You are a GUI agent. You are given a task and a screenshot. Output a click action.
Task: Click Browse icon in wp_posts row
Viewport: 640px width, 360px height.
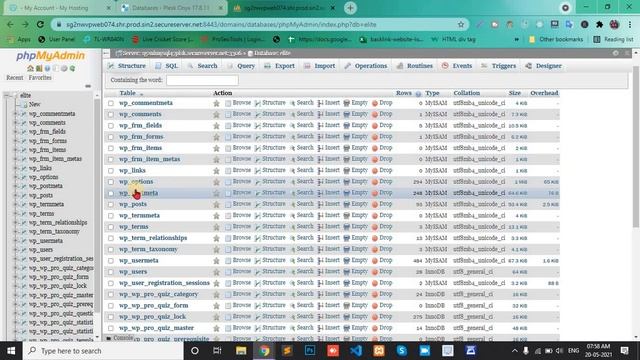tap(228, 204)
